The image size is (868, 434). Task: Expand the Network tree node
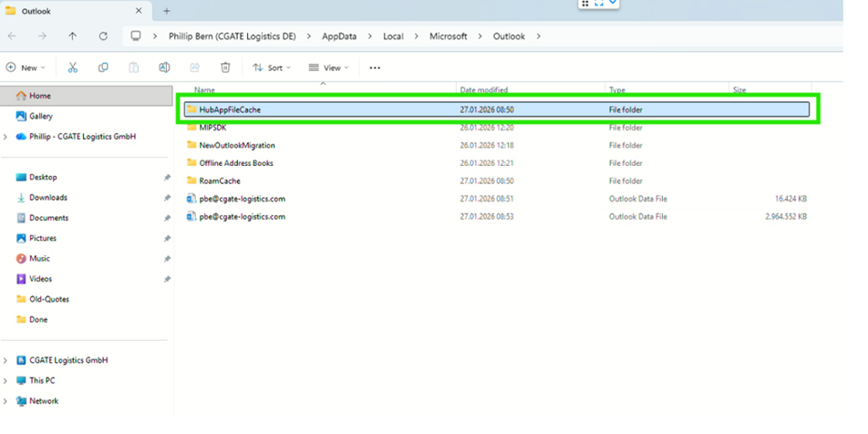pos(7,401)
